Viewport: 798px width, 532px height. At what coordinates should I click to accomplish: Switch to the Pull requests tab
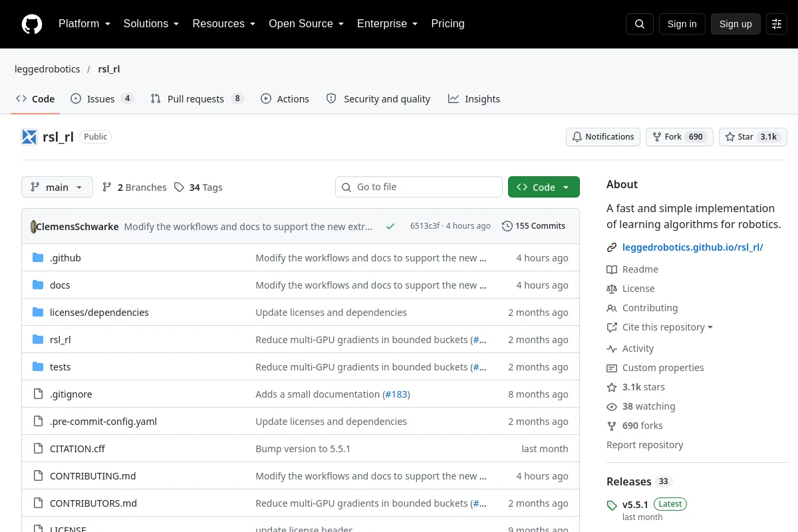point(198,99)
